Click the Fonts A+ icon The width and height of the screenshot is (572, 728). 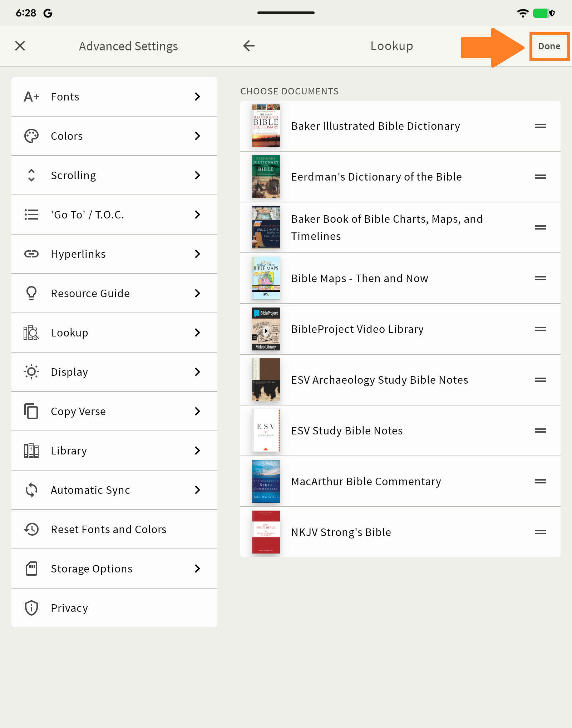31,97
